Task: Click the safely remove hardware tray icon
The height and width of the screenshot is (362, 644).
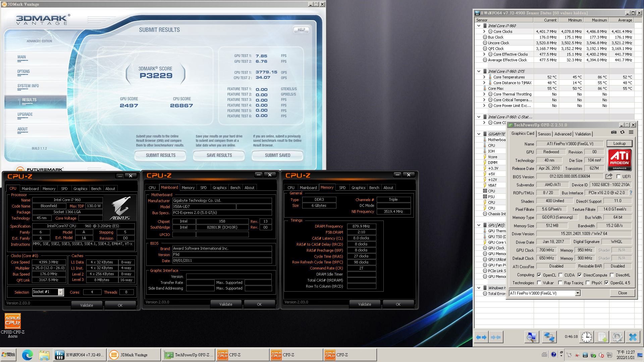Action: [593, 355]
